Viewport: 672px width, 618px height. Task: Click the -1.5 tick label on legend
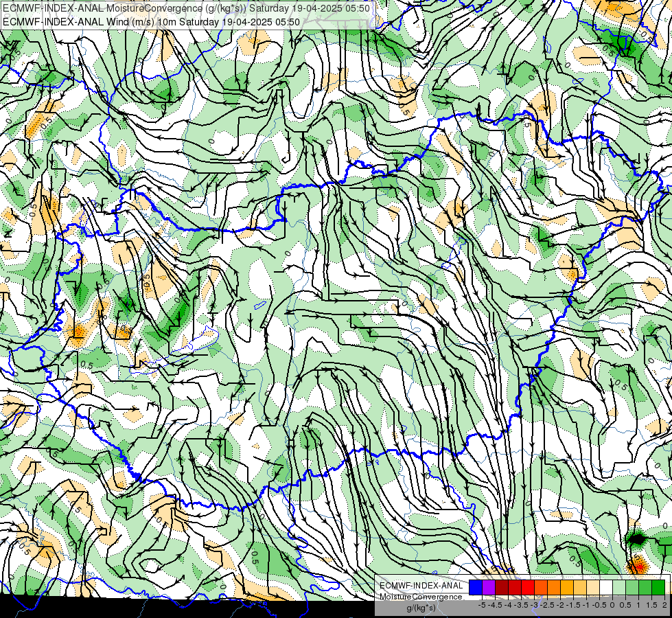[573, 605]
